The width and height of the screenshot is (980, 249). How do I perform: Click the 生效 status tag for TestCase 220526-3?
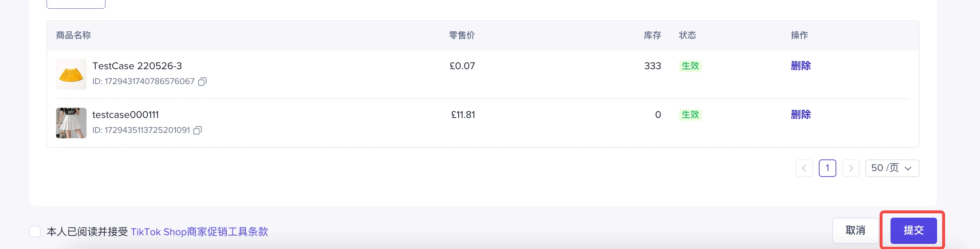click(690, 66)
